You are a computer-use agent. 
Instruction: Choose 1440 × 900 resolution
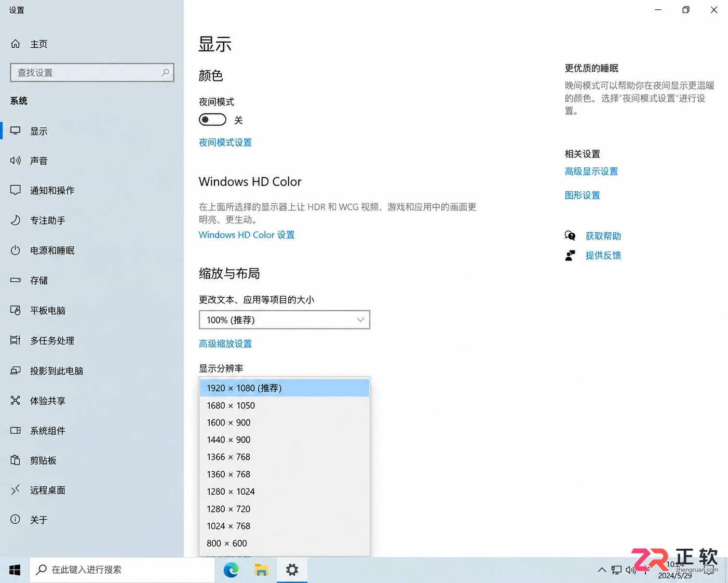[285, 440]
